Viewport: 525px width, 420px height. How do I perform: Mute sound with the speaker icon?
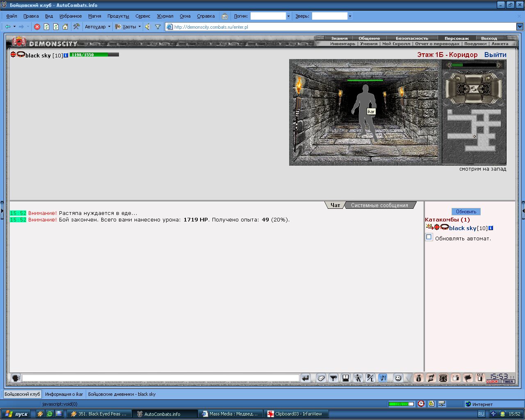pyautogui.click(x=148, y=27)
